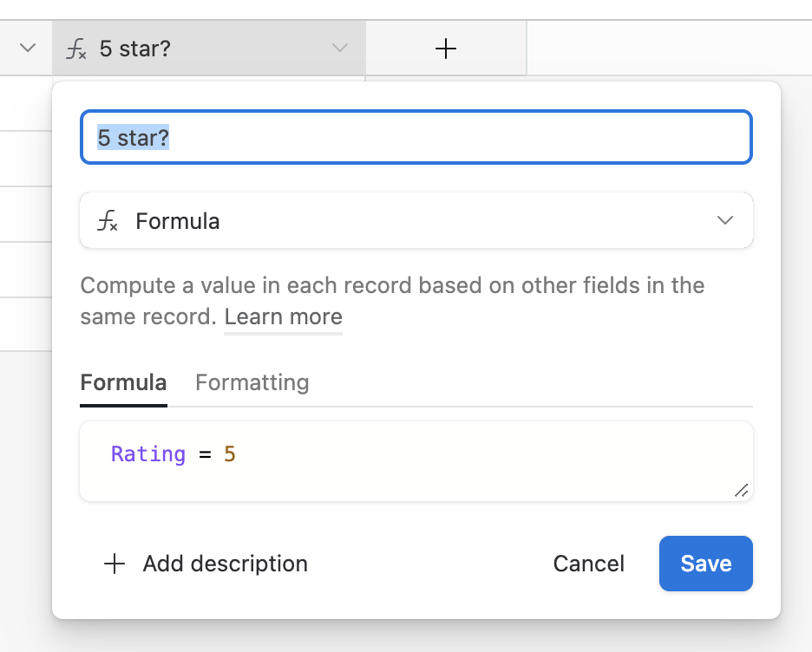
Task: Click the number 5 in the formula
Action: [230, 454]
